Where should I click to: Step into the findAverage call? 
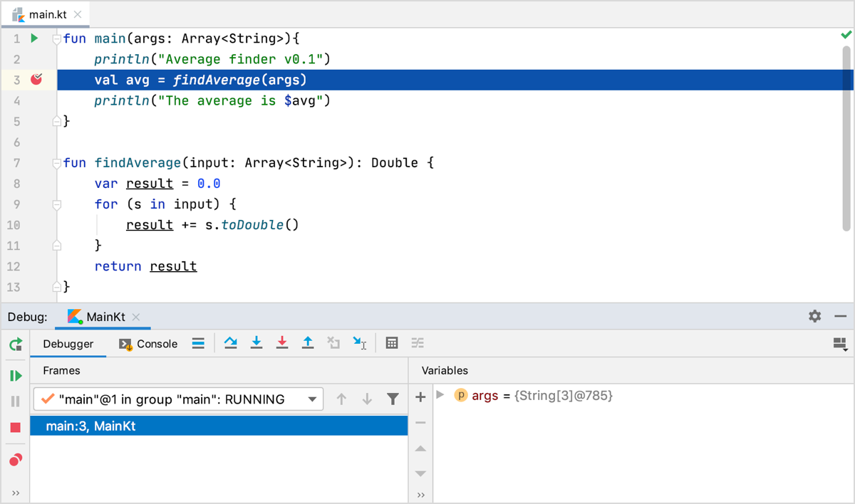(256, 343)
